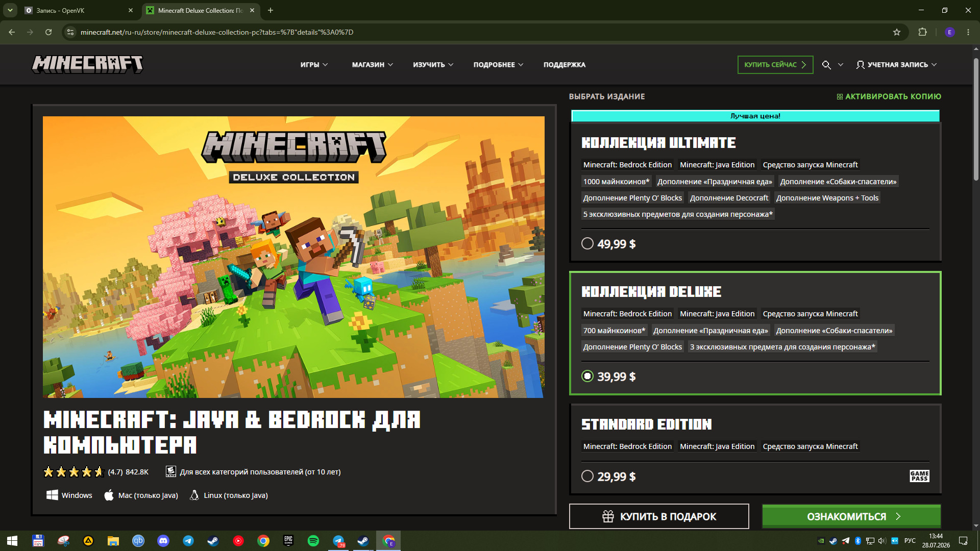Select the Standard Edition 29,99 $ radio button
This screenshot has height=551, width=980.
point(587,476)
